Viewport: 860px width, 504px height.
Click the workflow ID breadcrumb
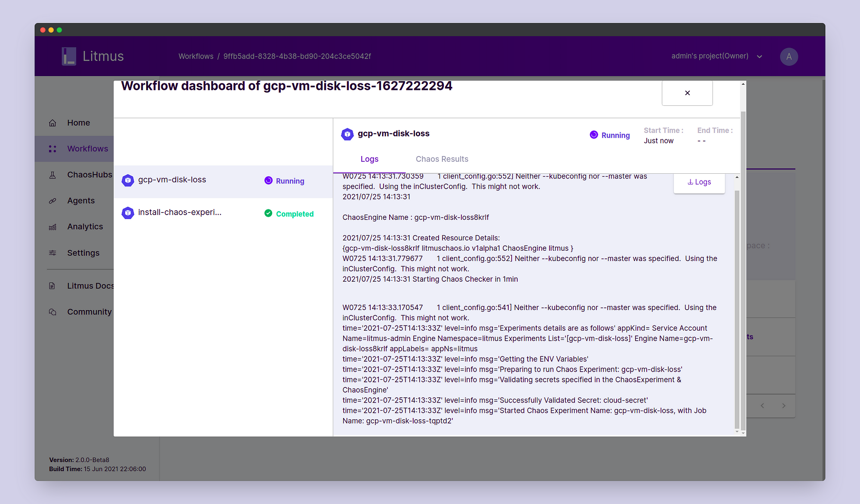[297, 56]
